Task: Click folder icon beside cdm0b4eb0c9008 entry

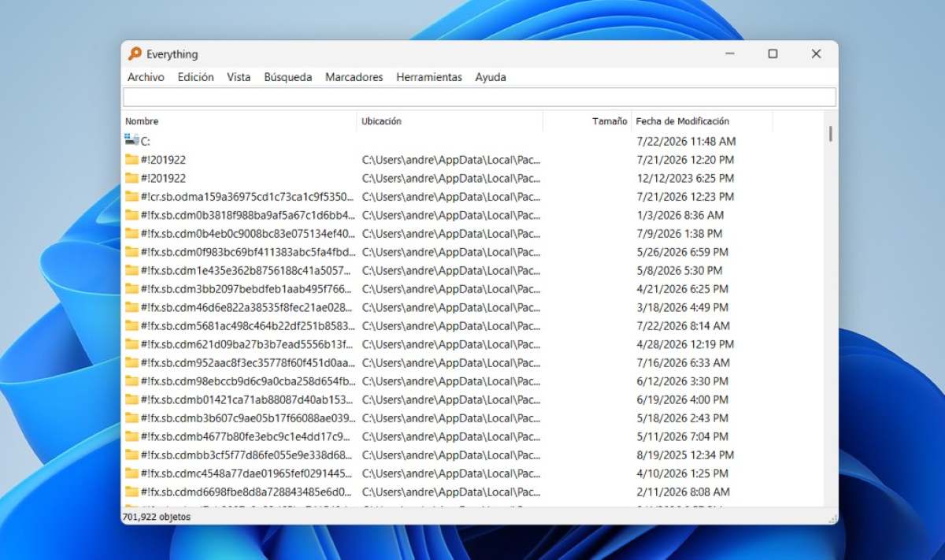Action: (132, 233)
